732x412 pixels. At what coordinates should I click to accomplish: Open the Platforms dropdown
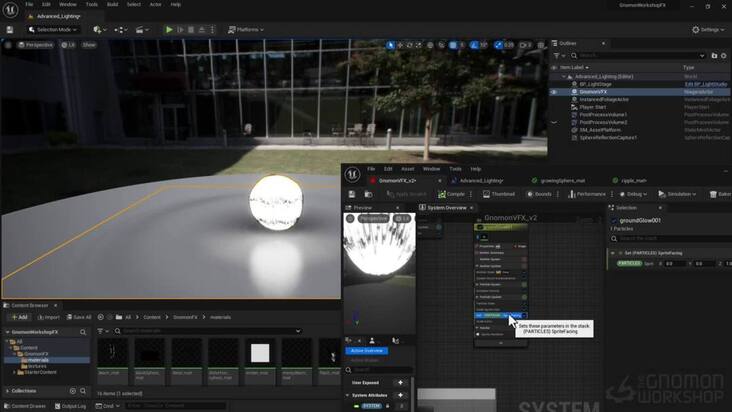[248, 30]
